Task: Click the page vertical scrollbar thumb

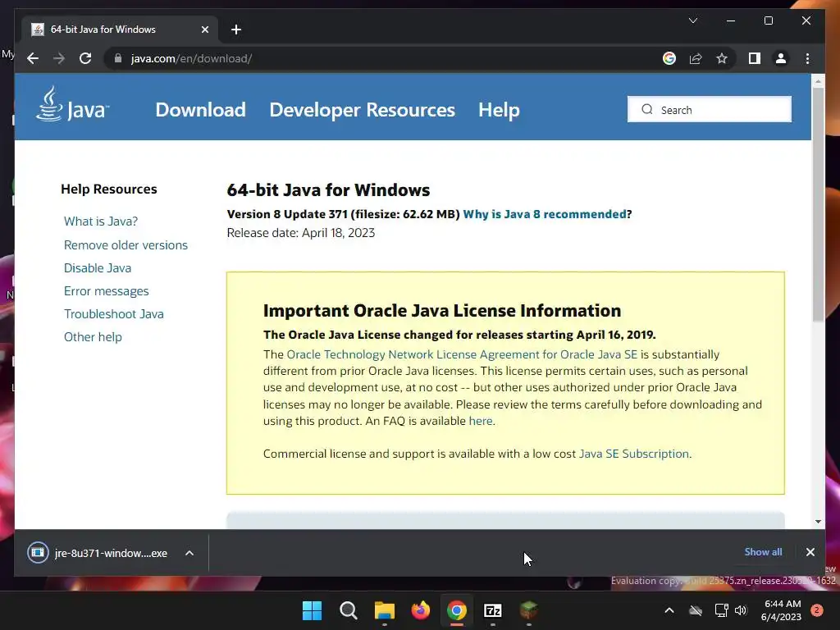Action: tap(818, 204)
